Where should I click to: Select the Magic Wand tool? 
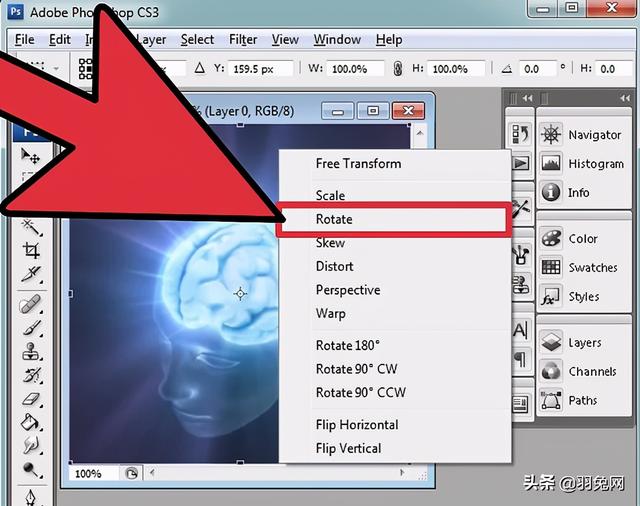pos(32,227)
